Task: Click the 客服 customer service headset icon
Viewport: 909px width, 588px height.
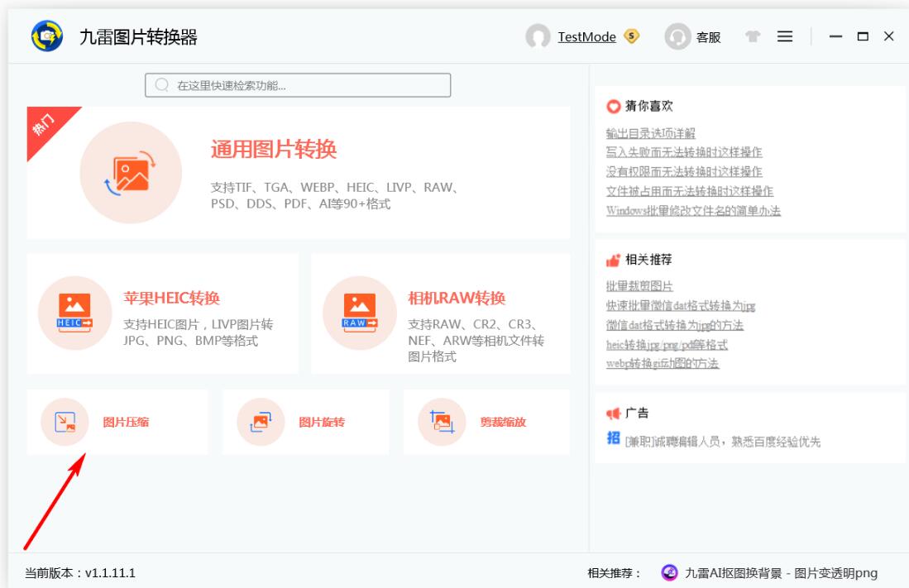Action: click(678, 36)
